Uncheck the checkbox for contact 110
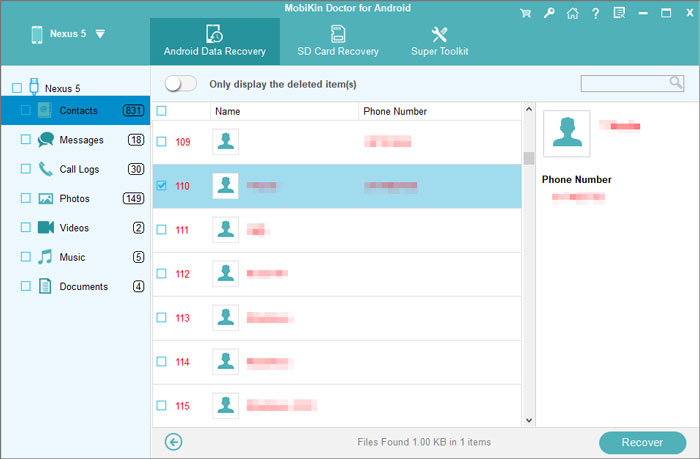 click(x=162, y=185)
